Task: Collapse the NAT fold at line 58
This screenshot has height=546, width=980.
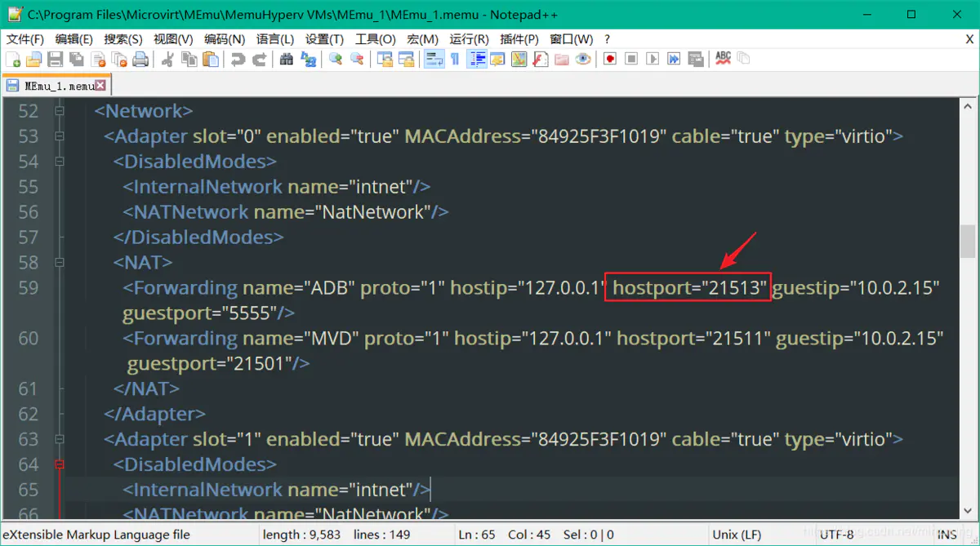Action: pos(59,263)
